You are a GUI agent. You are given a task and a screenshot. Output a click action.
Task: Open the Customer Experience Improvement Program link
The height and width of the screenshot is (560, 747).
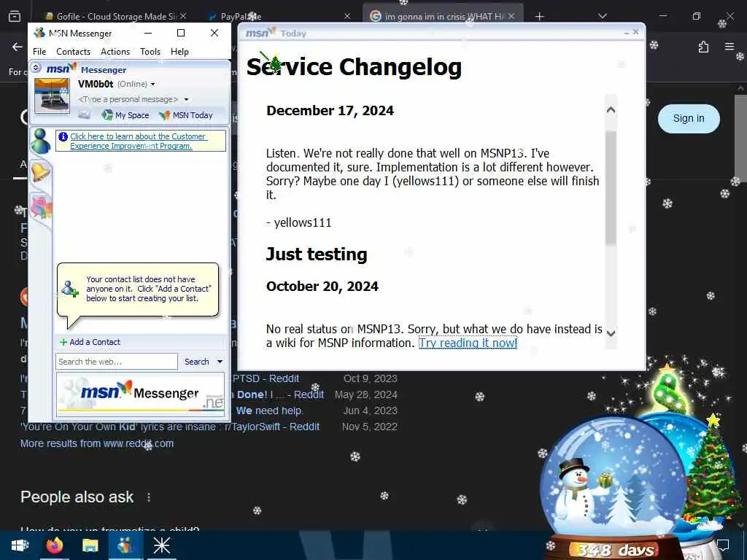pyautogui.click(x=138, y=141)
